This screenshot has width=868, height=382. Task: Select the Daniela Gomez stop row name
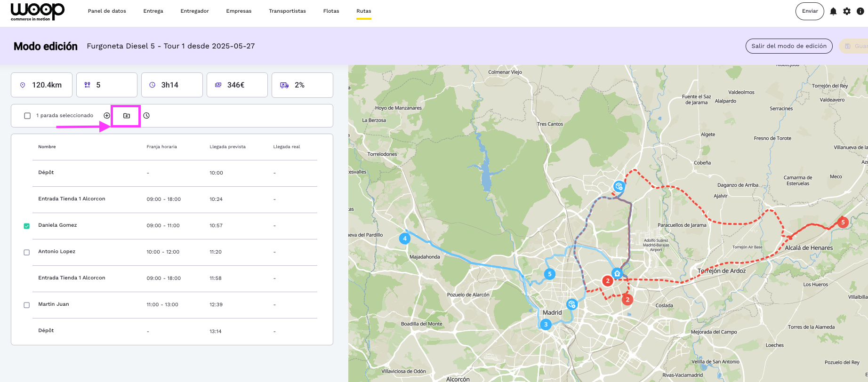pyautogui.click(x=57, y=225)
